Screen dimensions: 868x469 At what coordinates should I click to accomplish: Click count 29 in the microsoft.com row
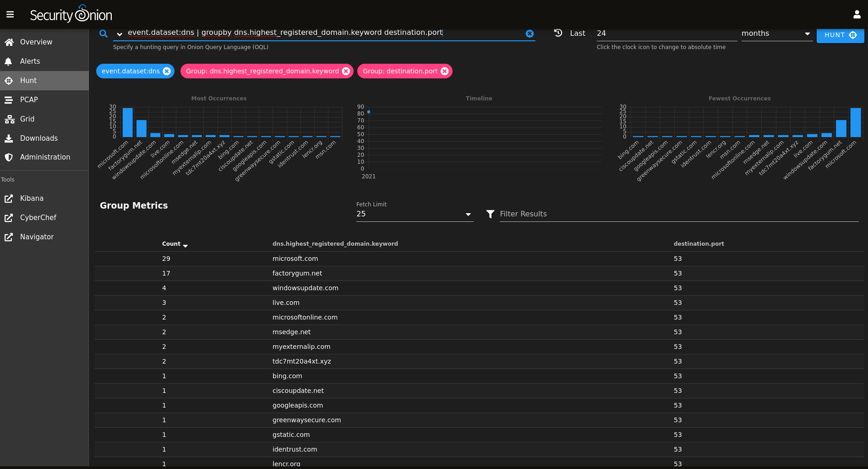coord(166,259)
